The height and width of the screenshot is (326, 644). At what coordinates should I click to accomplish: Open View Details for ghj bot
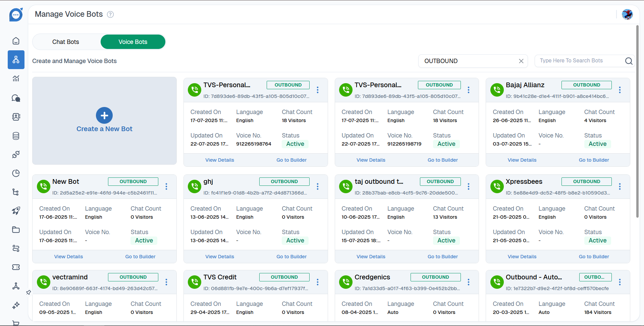click(220, 257)
